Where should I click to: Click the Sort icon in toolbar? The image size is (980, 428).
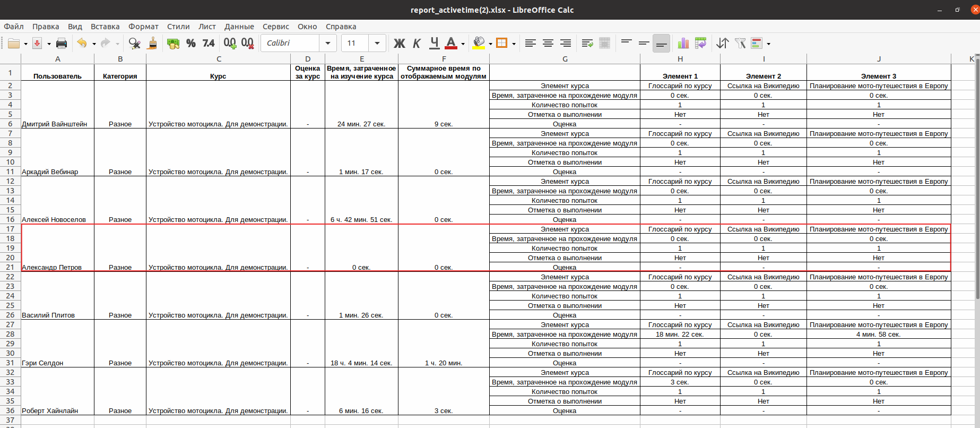(722, 43)
